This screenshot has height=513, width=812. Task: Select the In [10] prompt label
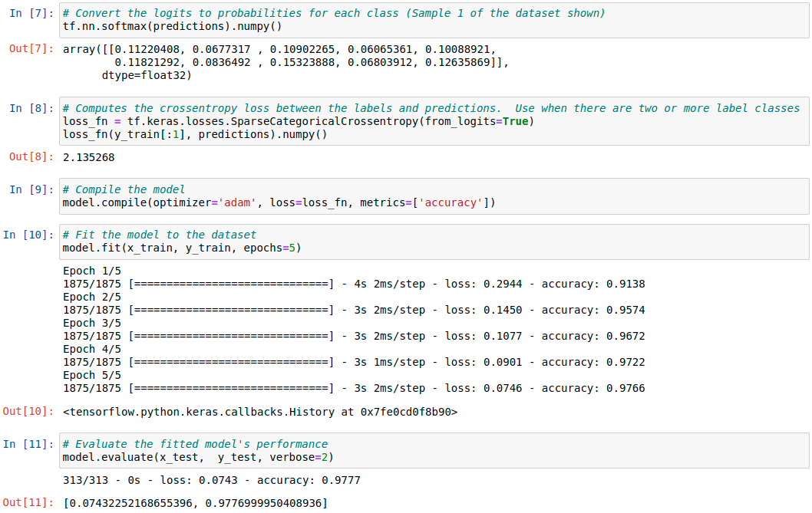28,235
